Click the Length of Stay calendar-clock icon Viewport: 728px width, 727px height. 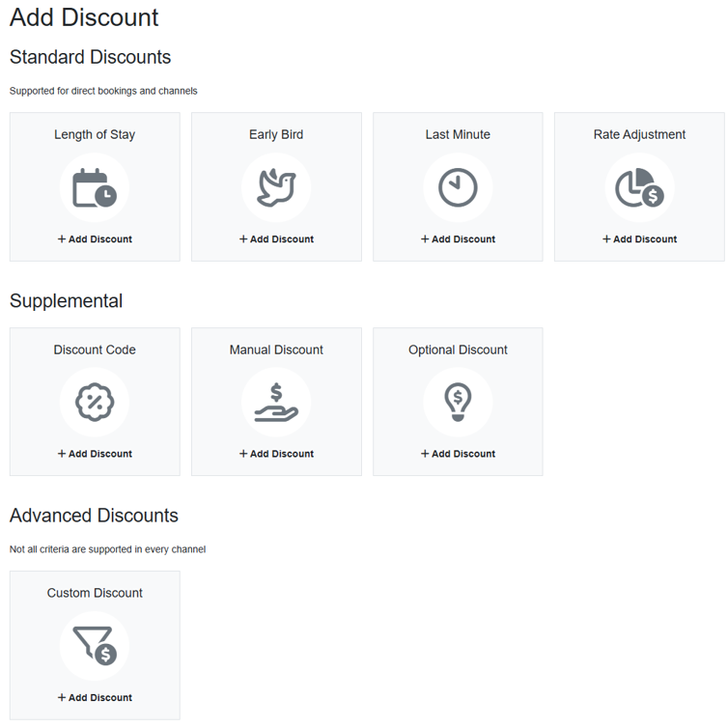[95, 187]
